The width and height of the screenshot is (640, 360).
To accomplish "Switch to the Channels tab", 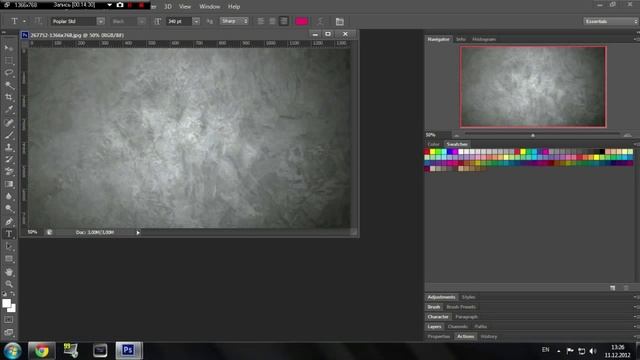I will coord(458,327).
